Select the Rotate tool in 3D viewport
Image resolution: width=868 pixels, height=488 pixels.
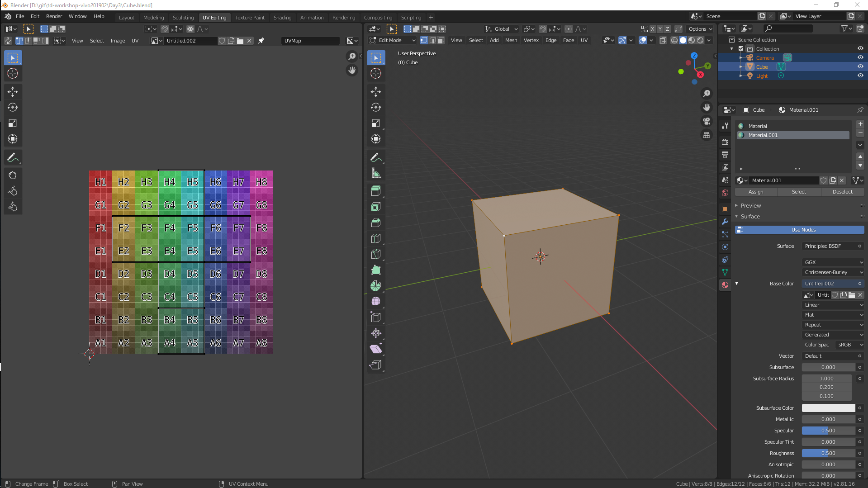point(375,108)
